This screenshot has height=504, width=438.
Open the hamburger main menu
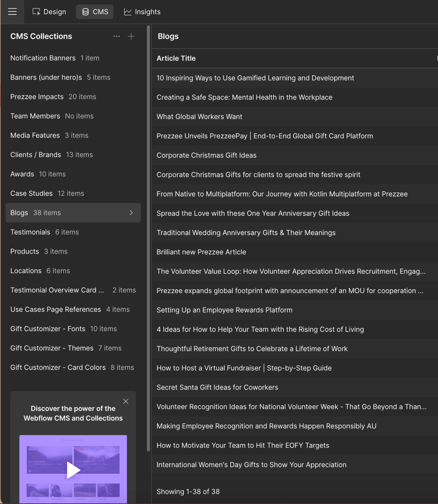pos(12,12)
